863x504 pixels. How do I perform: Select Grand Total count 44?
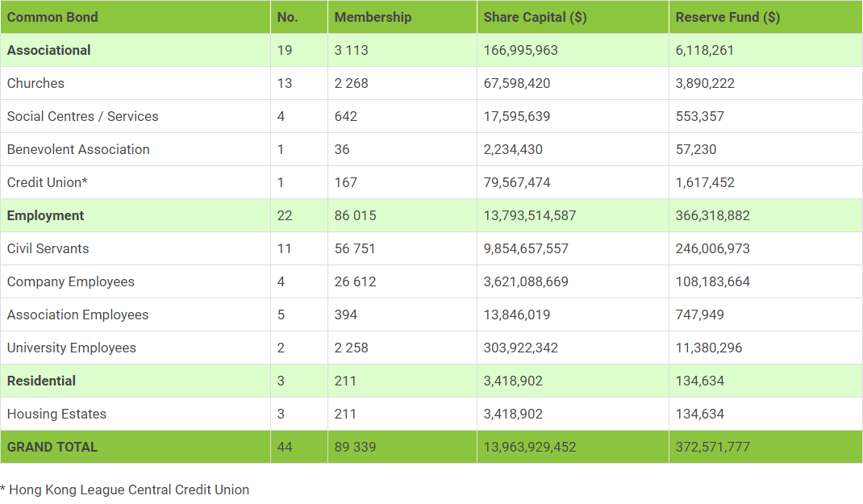click(285, 446)
